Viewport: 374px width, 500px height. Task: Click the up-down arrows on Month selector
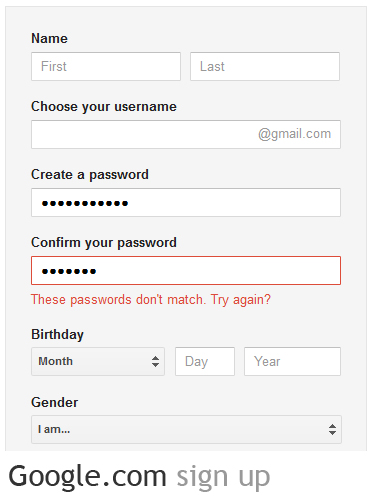(155, 361)
